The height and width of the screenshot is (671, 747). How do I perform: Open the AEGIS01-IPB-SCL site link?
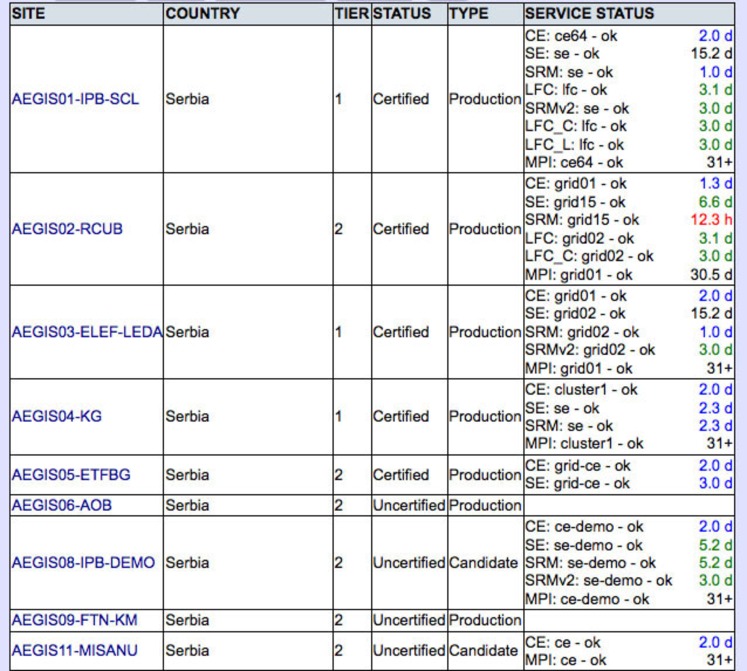tap(75, 99)
